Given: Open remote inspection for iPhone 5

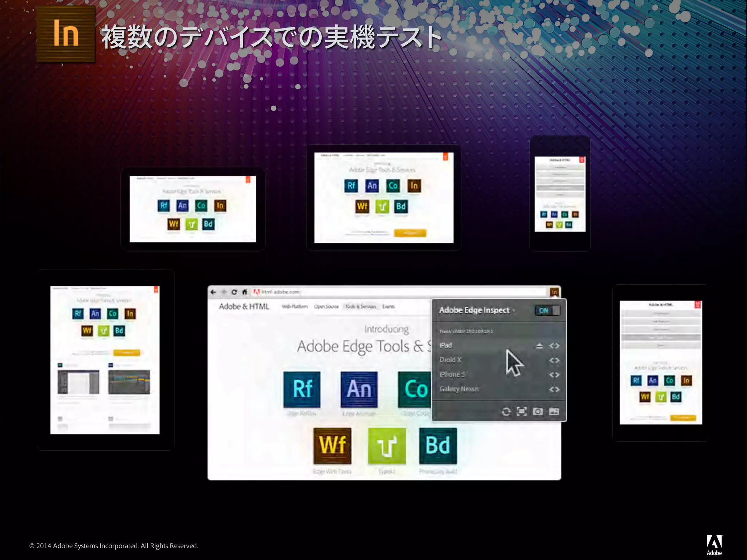Looking at the screenshot, I should click(x=554, y=375).
